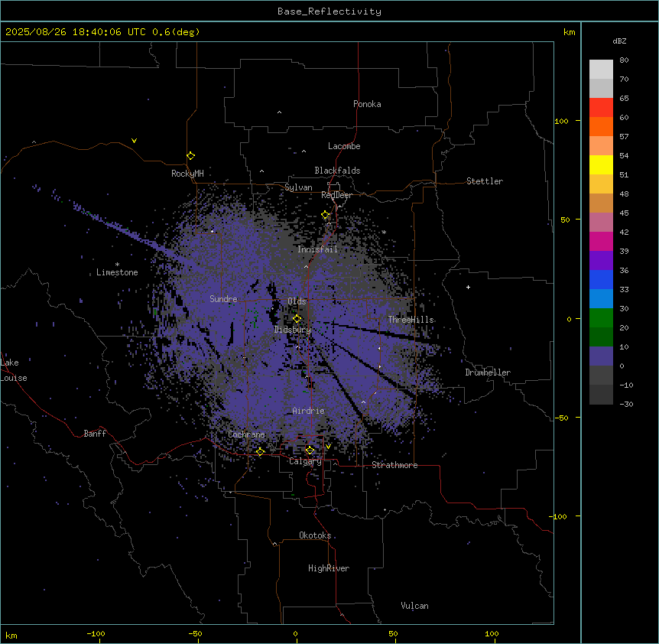Click the HighRiver town label
Viewport: 659px width, 644px height.
click(329, 568)
